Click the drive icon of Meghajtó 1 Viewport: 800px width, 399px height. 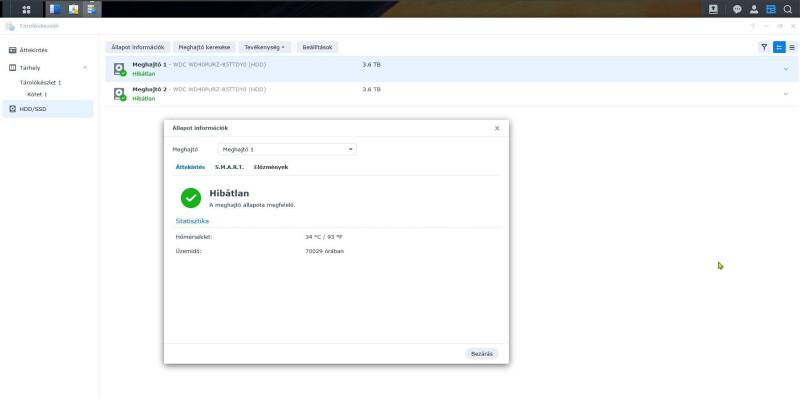tap(119, 69)
